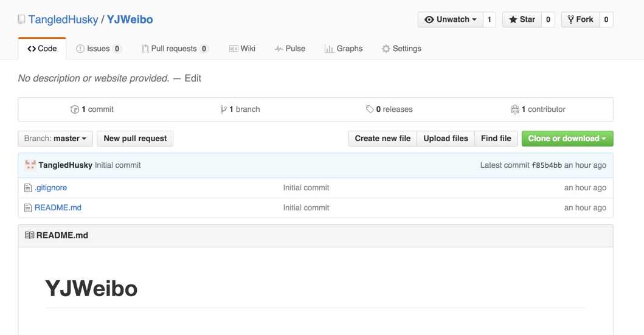Open Initial commit message in .gitignore row
The image size is (644, 335).
[x=306, y=188]
